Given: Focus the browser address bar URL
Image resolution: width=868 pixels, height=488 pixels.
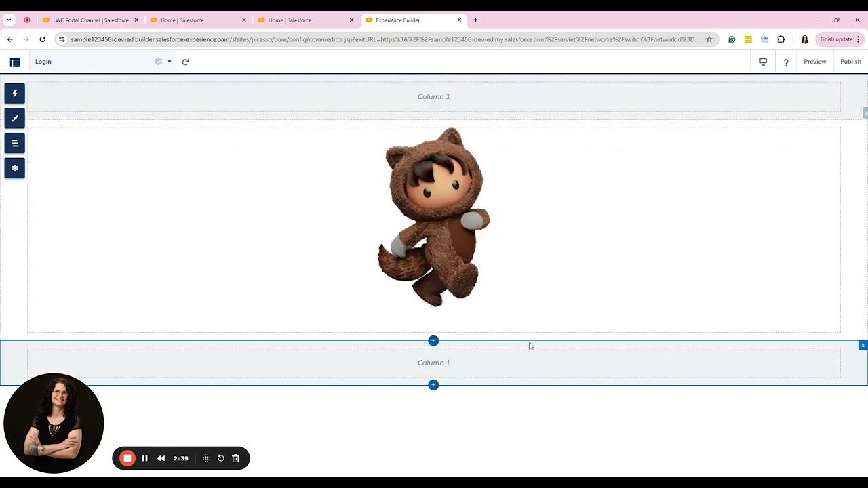Looking at the screenshot, I should [x=384, y=39].
